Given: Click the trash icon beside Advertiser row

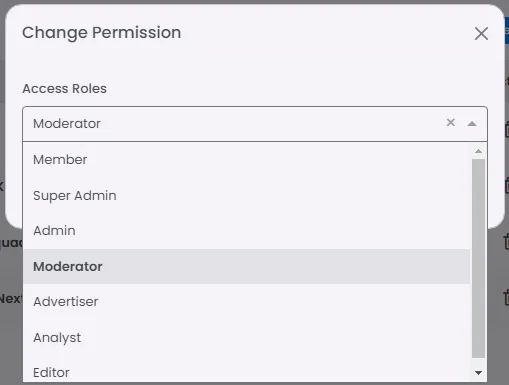Looking at the screenshot, I should point(507,297).
